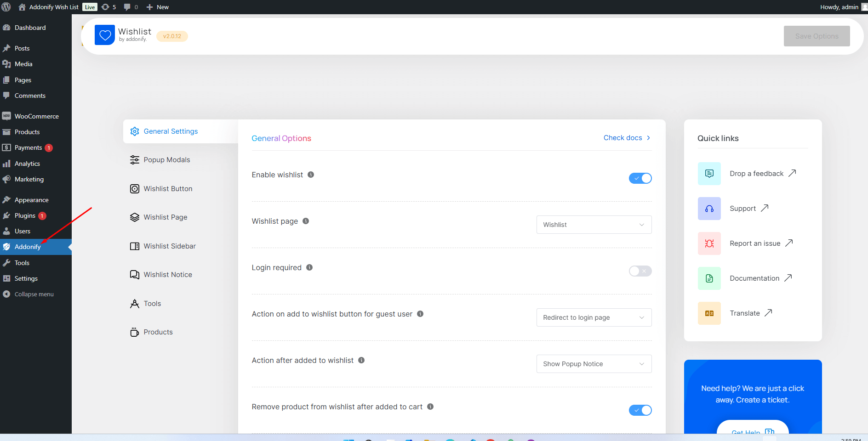Click the Drop a feedback icon
The image size is (868, 441).
(709, 174)
